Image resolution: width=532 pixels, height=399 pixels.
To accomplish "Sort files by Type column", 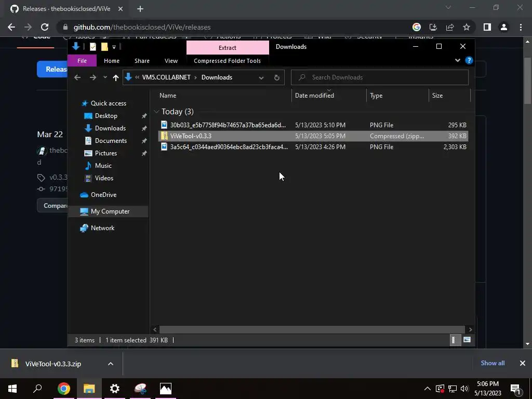I will coord(376,96).
